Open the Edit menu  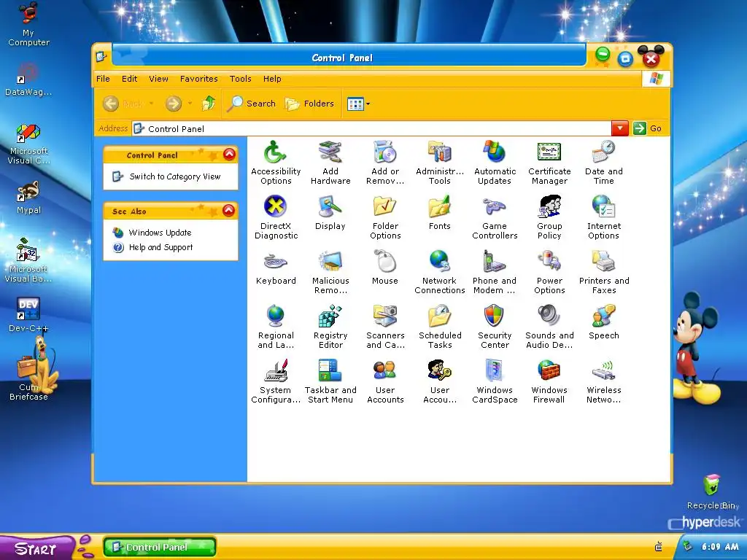tap(129, 79)
